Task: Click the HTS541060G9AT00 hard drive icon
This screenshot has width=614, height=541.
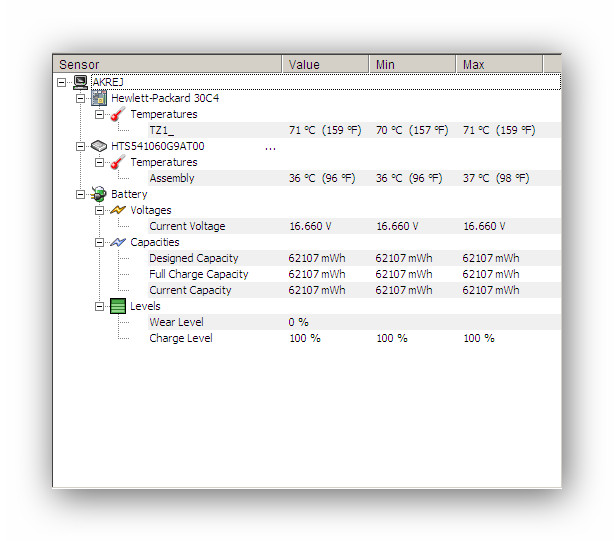Action: [x=99, y=146]
